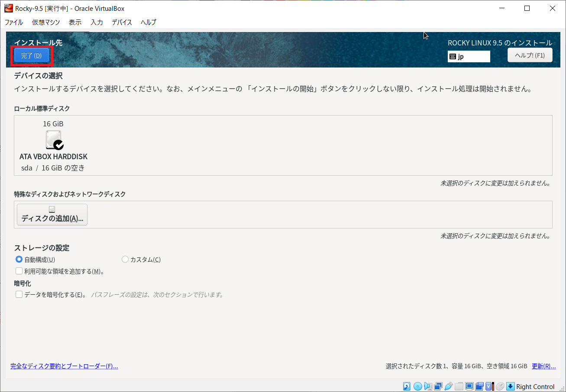The image size is (566, 392).
Task: Click the USB devices status icon
Action: [x=449, y=386]
